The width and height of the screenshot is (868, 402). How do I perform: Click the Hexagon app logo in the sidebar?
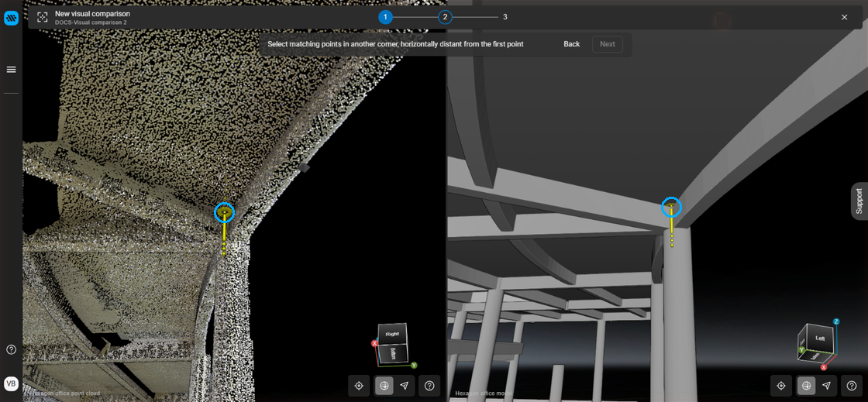pyautogui.click(x=11, y=19)
